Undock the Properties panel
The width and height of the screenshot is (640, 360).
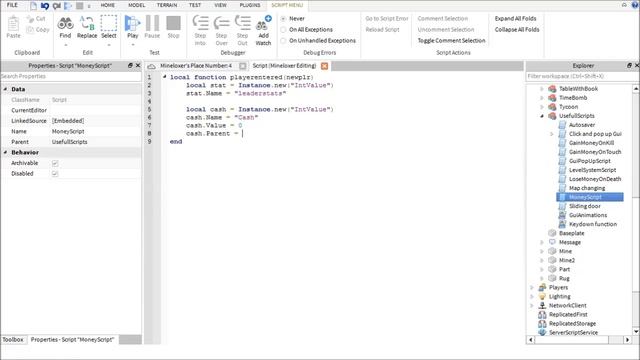pos(130,65)
